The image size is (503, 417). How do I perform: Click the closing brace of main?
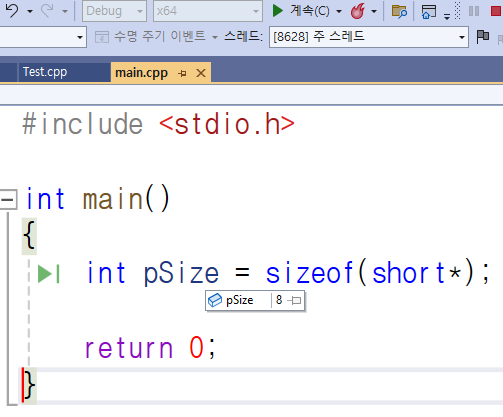29,385
